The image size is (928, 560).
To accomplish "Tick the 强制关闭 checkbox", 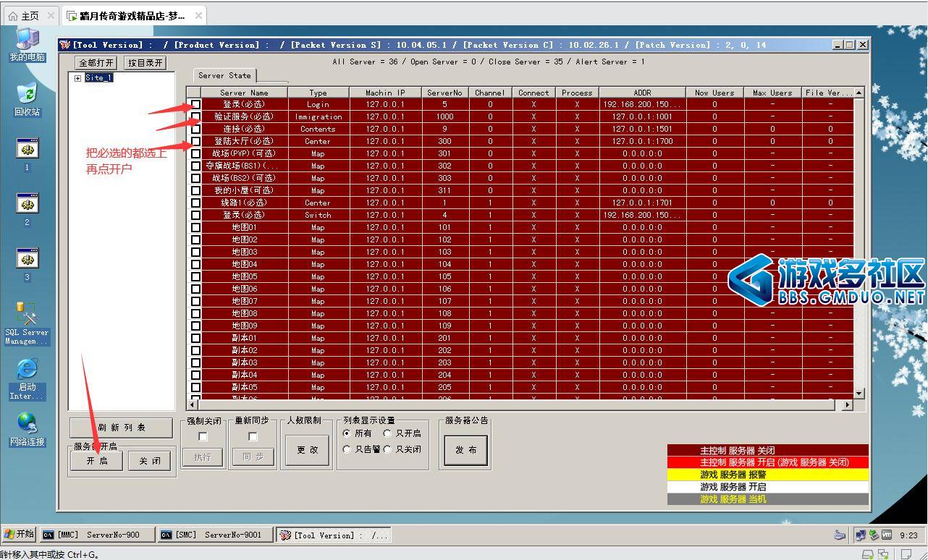I will click(x=203, y=436).
